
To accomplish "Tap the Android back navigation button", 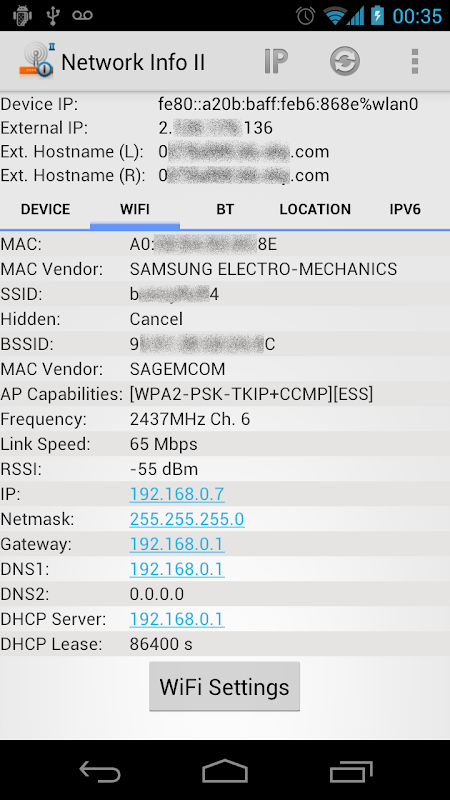I will click(x=100, y=771).
